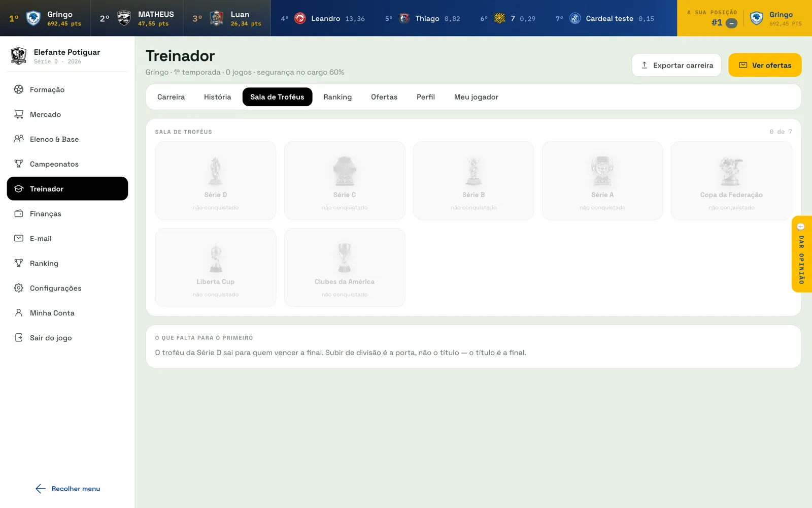Click the text 'segurança no cargo 60%'
This screenshot has height=508, width=812.
pos(300,72)
